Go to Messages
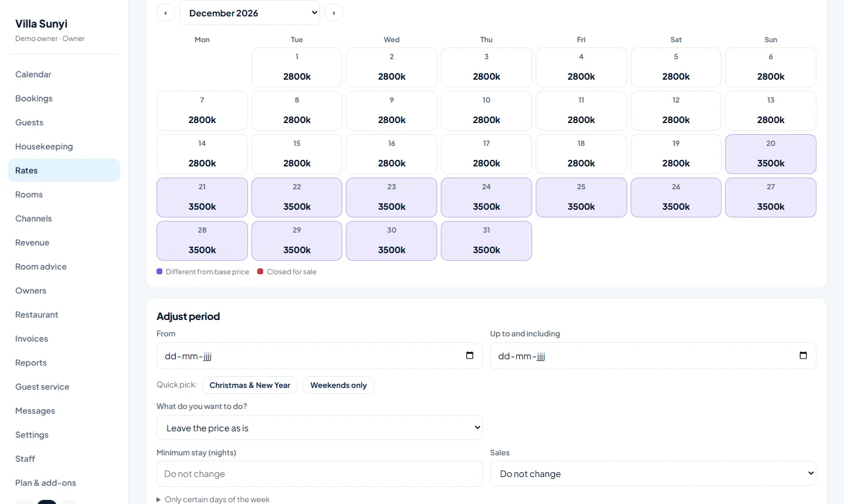The image size is (844, 504). [x=64, y=411]
